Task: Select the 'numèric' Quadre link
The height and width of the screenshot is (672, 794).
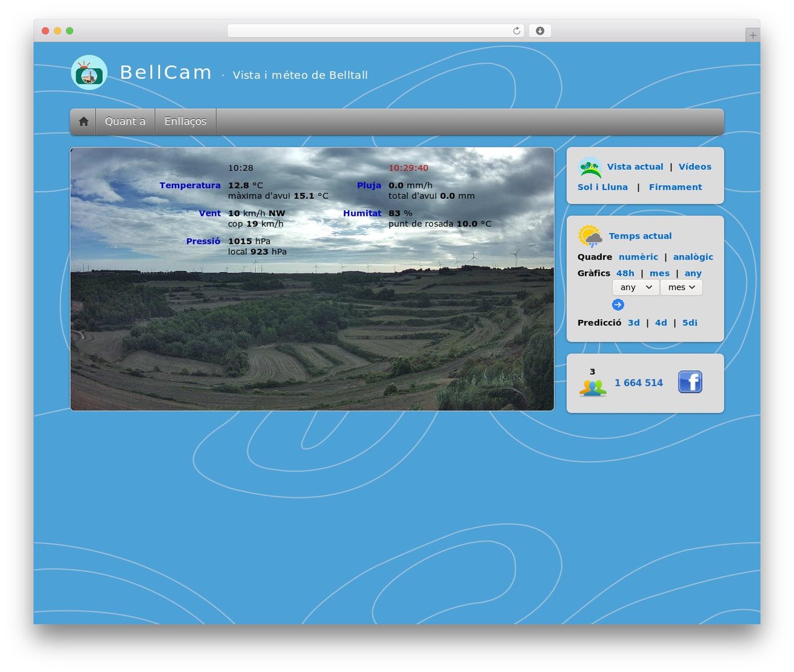Action: (638, 257)
